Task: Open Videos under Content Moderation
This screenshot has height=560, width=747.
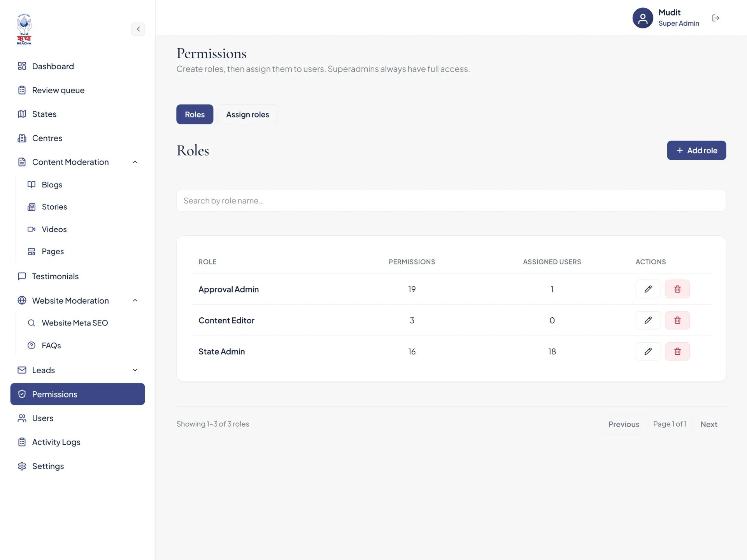Action: pos(82,229)
